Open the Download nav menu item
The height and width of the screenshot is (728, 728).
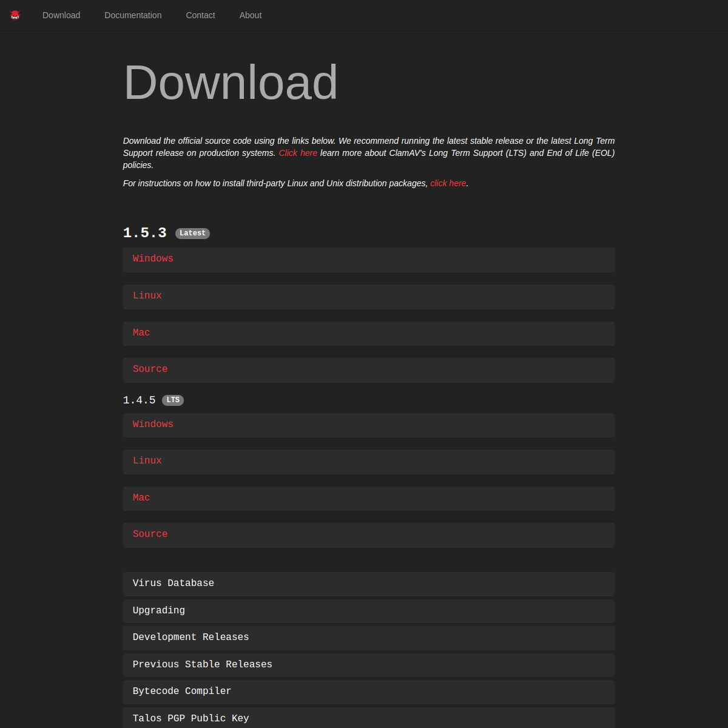(61, 15)
